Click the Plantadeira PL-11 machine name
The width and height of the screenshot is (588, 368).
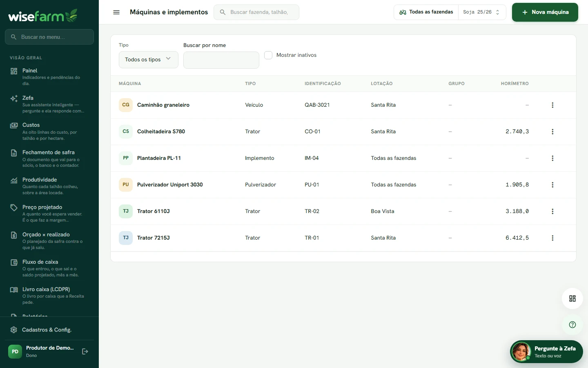tap(159, 158)
